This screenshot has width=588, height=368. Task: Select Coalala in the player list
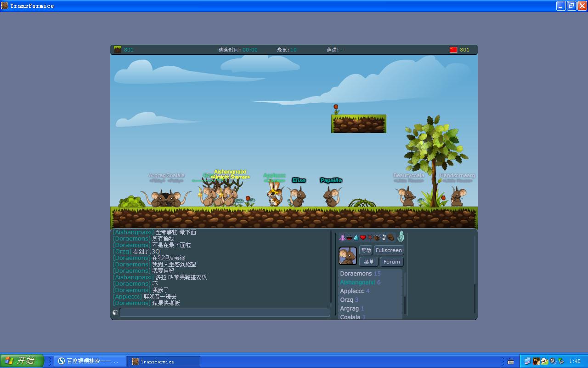[370, 316]
